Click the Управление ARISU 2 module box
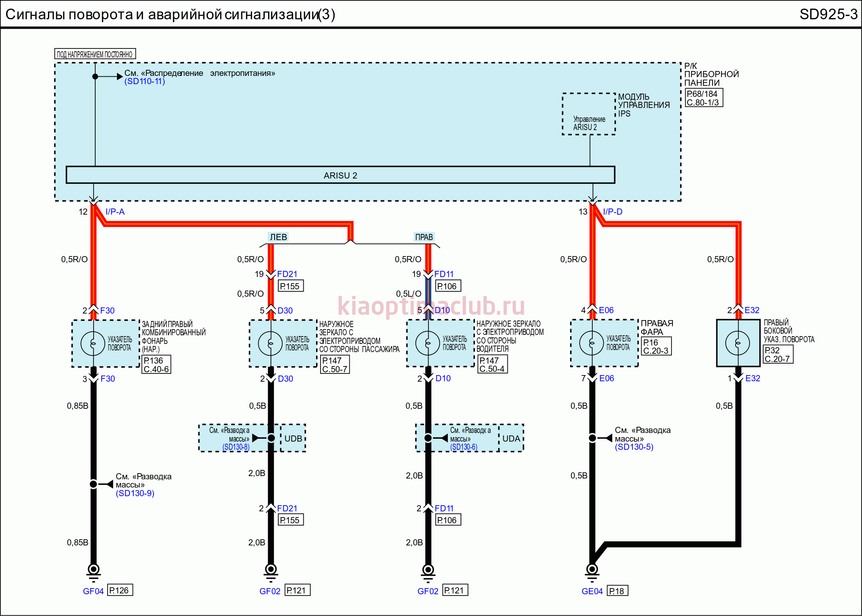This screenshot has height=616, width=862. [589, 114]
